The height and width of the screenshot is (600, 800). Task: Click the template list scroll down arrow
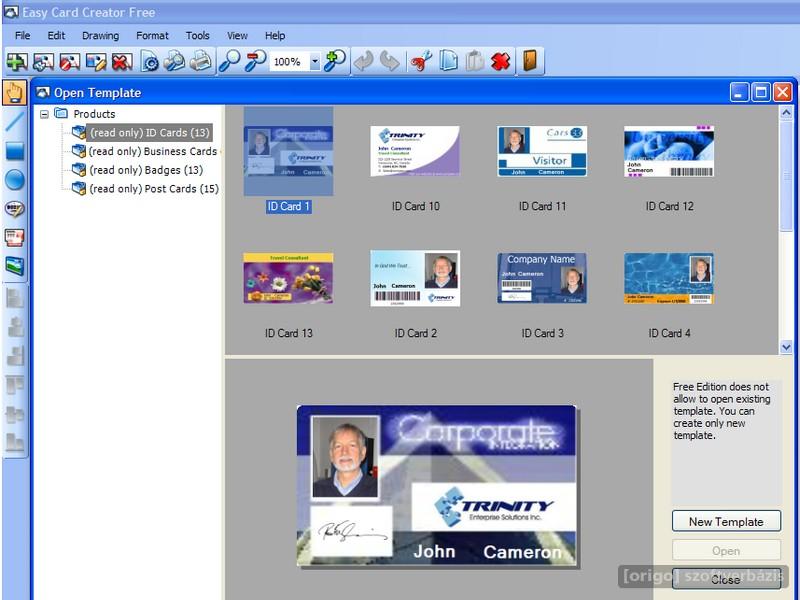pyautogui.click(x=786, y=347)
